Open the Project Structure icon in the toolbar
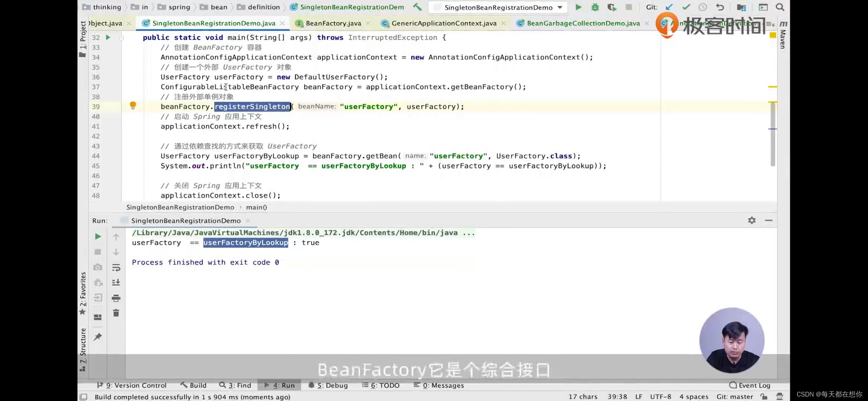Viewport: 868px width, 401px height. point(742,7)
